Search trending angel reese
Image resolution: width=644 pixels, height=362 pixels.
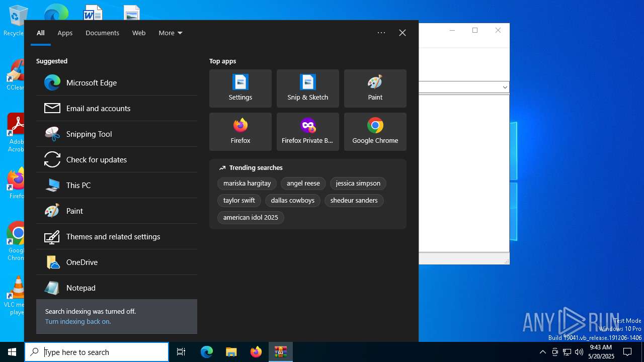[303, 184]
